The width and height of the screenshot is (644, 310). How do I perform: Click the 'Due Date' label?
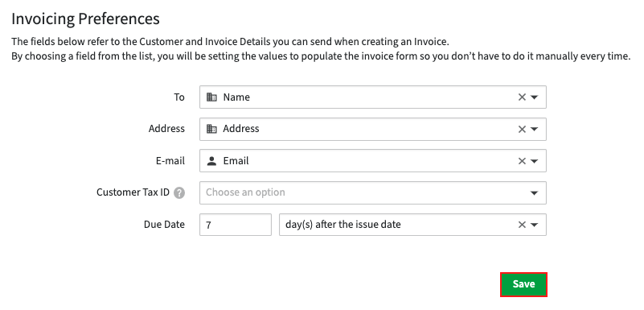pyautogui.click(x=164, y=225)
